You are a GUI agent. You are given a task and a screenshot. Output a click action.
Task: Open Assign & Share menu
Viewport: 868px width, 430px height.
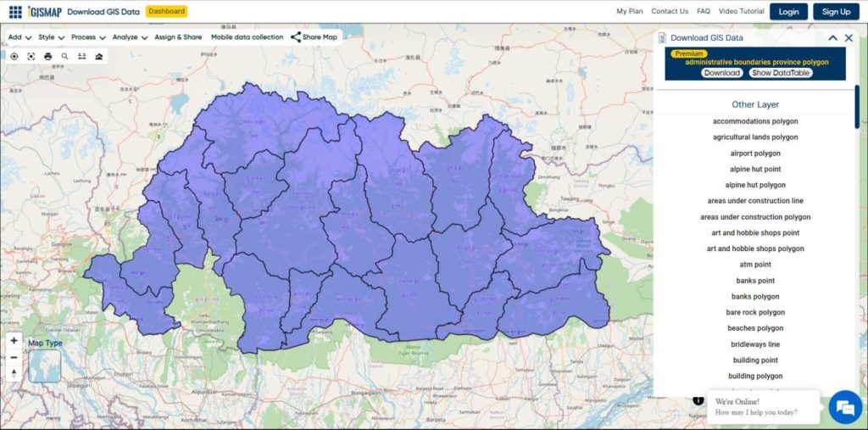pos(178,37)
